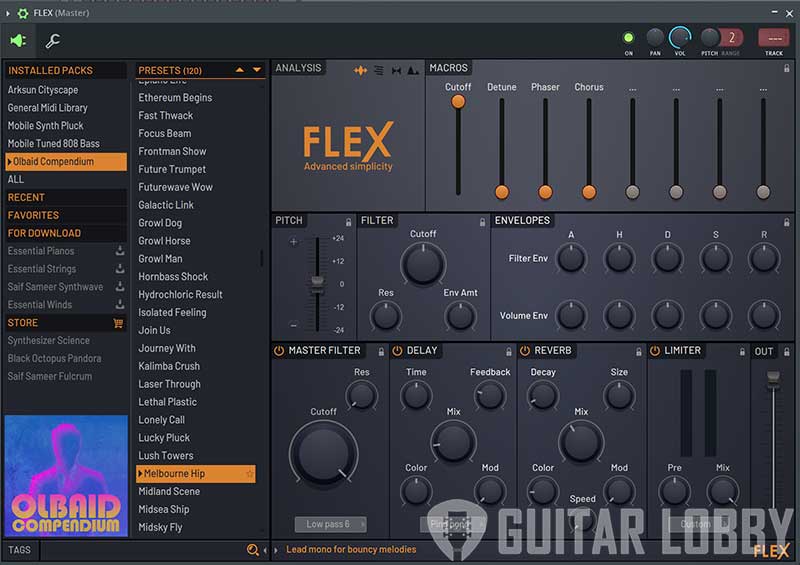This screenshot has width=800, height=565.
Task: Click the Master Filter Cutoff knob
Action: click(x=323, y=453)
